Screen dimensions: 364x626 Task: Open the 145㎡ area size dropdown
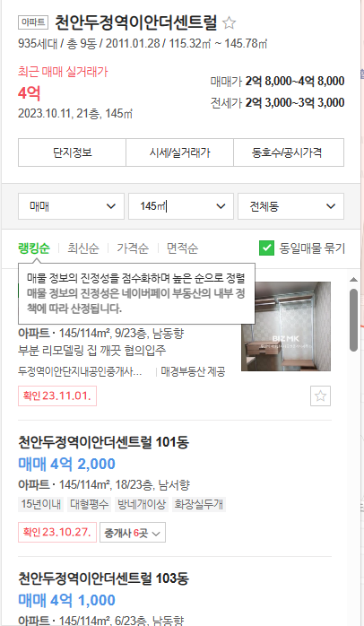(181, 206)
